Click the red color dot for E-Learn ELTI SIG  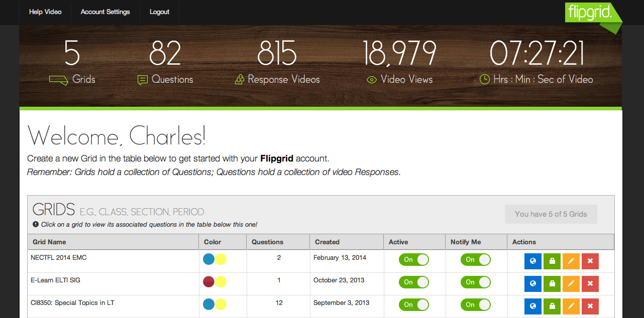pos(209,282)
